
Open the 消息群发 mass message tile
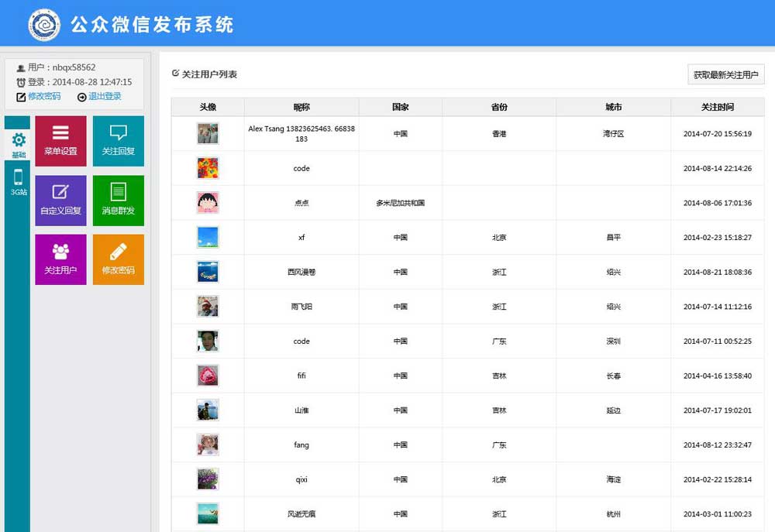[x=118, y=200]
